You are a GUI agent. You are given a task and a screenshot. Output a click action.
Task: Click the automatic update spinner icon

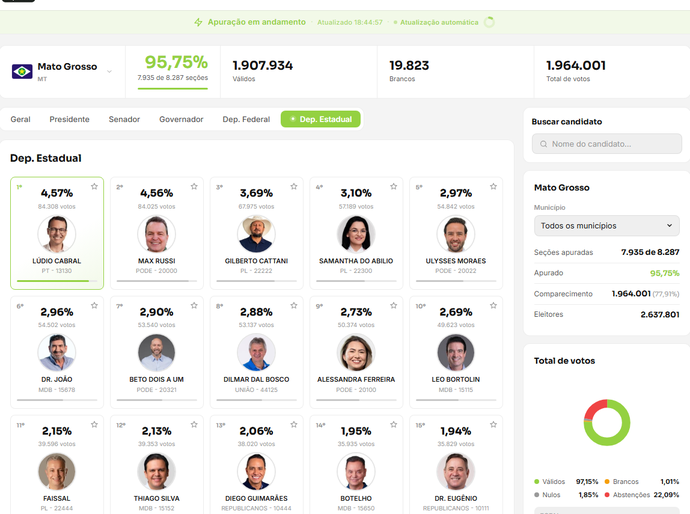pyautogui.click(x=489, y=22)
